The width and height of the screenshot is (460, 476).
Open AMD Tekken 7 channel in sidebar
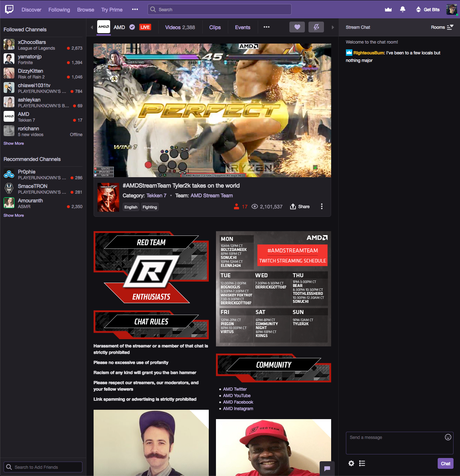[x=43, y=117]
